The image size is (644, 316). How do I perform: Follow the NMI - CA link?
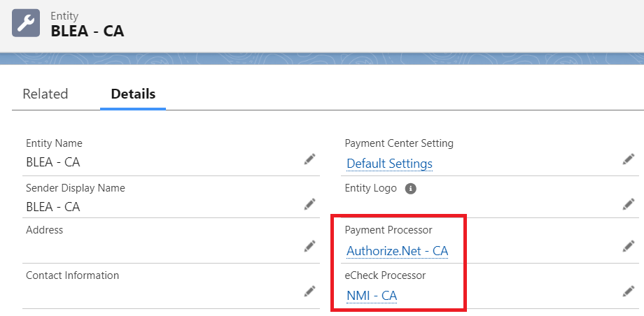(x=372, y=296)
